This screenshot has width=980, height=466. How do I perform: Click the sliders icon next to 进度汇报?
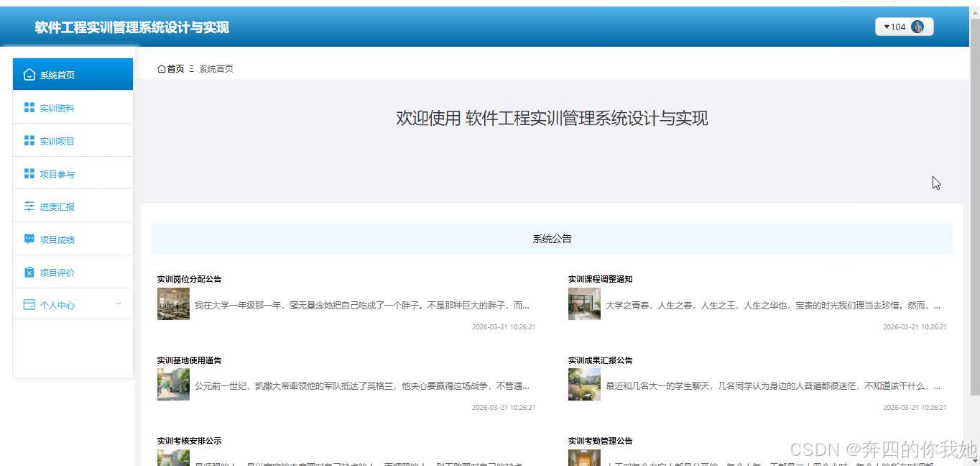(x=29, y=206)
